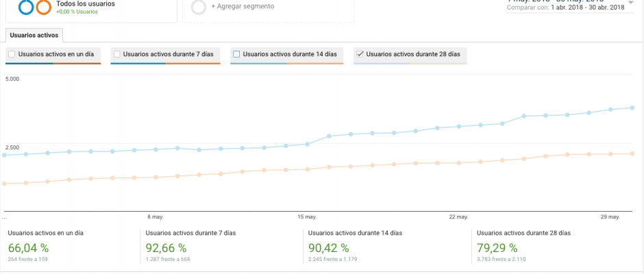Viewport: 644px width, 274px height.
Task: Click the last orange data point on chart
Action: click(x=632, y=153)
